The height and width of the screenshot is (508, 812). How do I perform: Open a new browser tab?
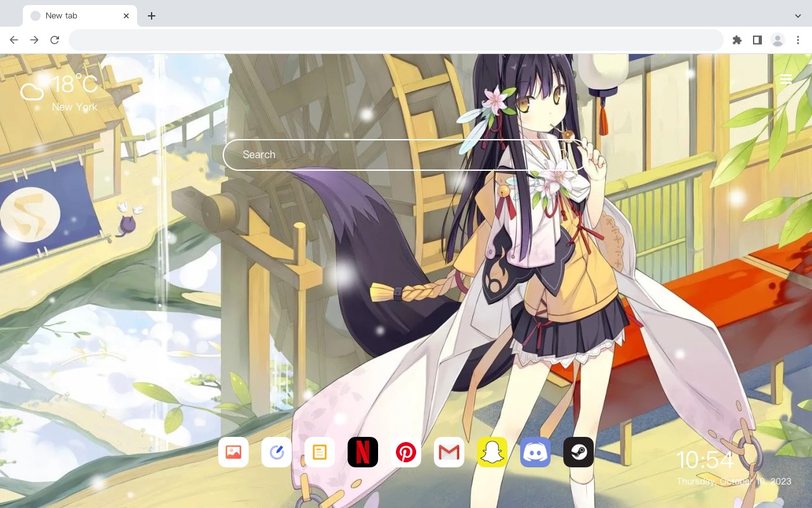tap(151, 16)
